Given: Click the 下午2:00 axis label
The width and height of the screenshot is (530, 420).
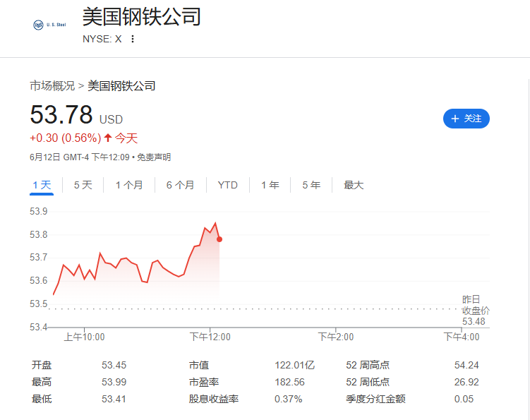Looking at the screenshot, I should point(336,337).
